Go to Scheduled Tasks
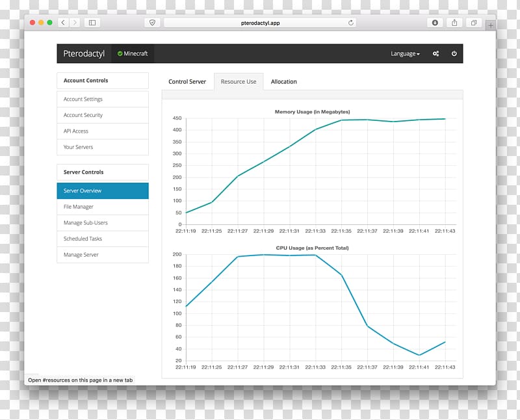 tap(103, 239)
